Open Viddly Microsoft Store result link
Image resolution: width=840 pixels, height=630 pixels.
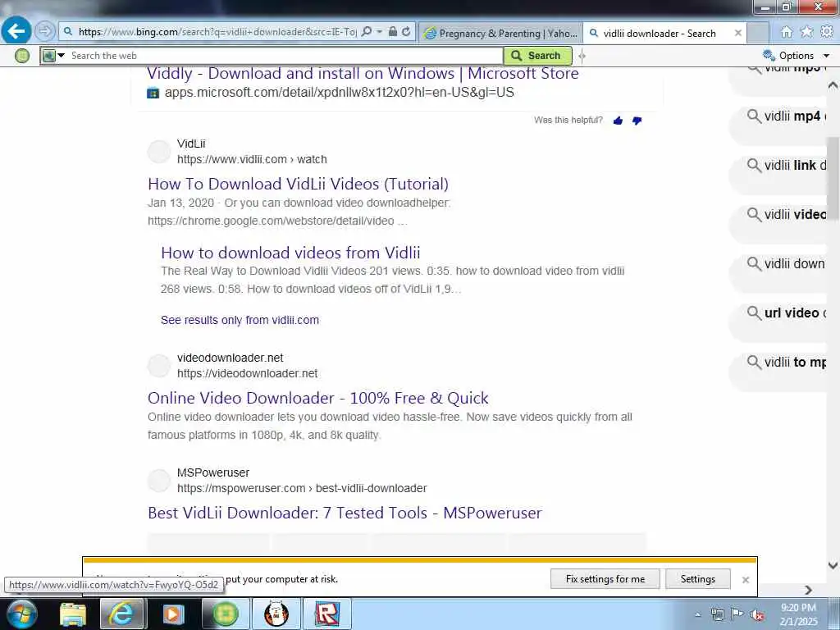click(x=363, y=73)
